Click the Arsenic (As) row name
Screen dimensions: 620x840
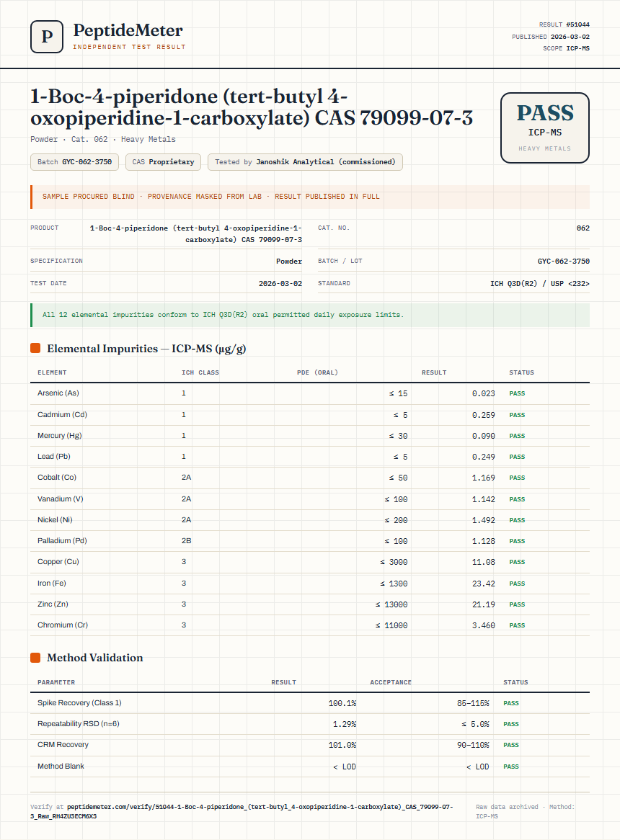(58, 393)
